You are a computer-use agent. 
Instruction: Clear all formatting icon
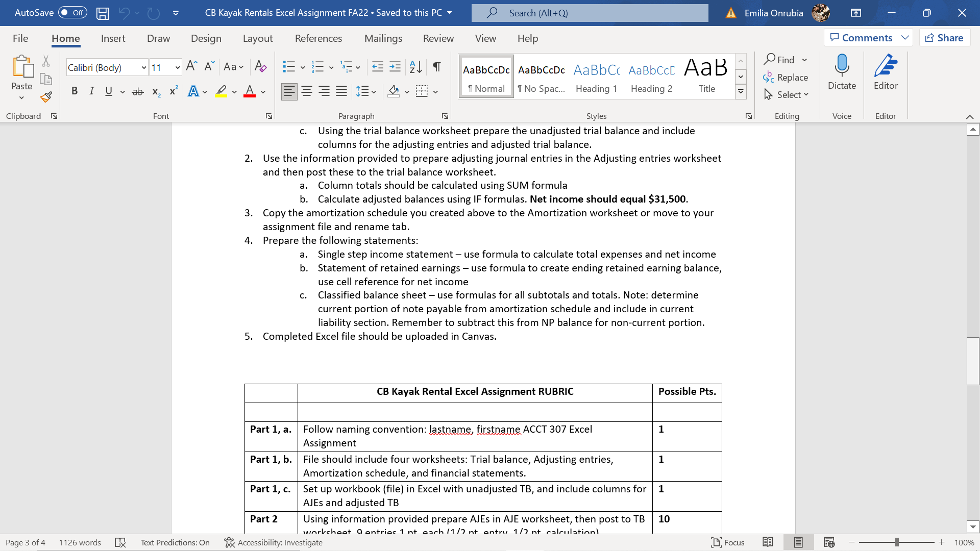click(x=260, y=66)
